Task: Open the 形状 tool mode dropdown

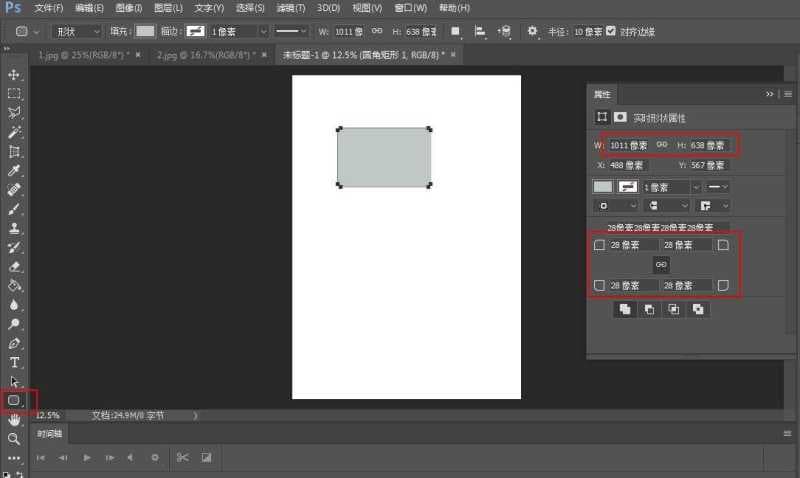Action: (x=77, y=31)
